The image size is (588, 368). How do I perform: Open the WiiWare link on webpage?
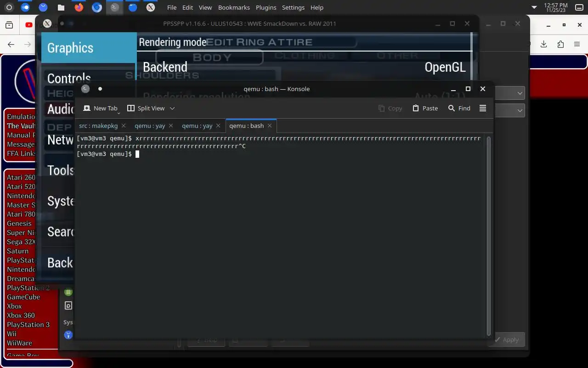[19, 343]
